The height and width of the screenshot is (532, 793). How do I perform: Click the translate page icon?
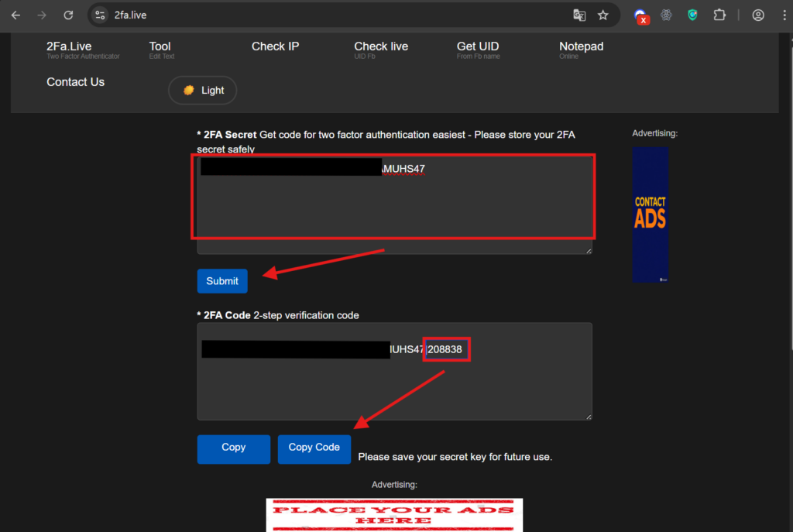(x=579, y=15)
